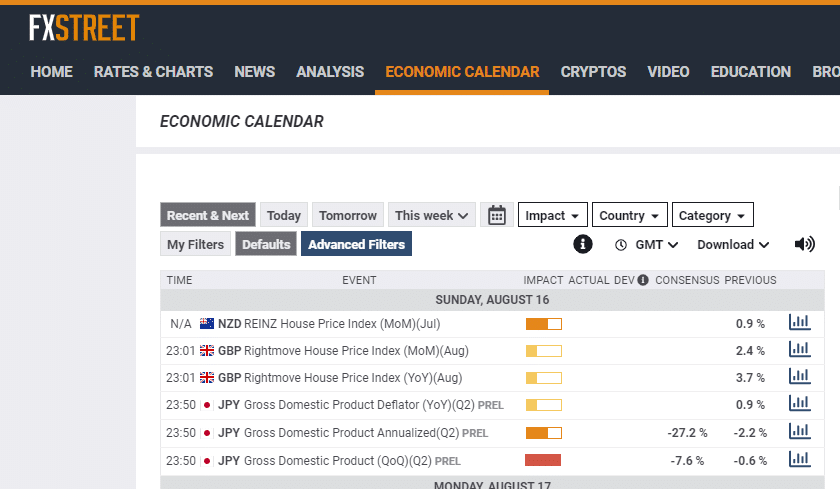This screenshot has width=840, height=489.
Task: Expand the Impact dropdown
Action: pos(553,215)
